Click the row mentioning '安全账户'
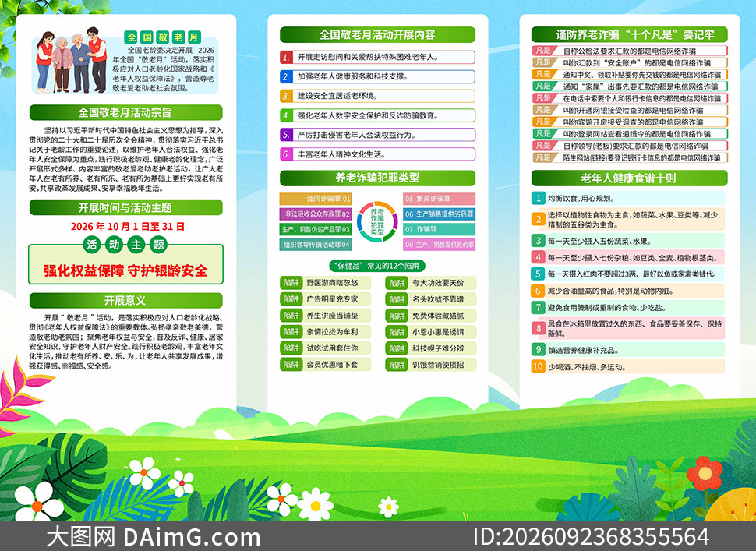This screenshot has height=551, width=756. tap(631, 62)
